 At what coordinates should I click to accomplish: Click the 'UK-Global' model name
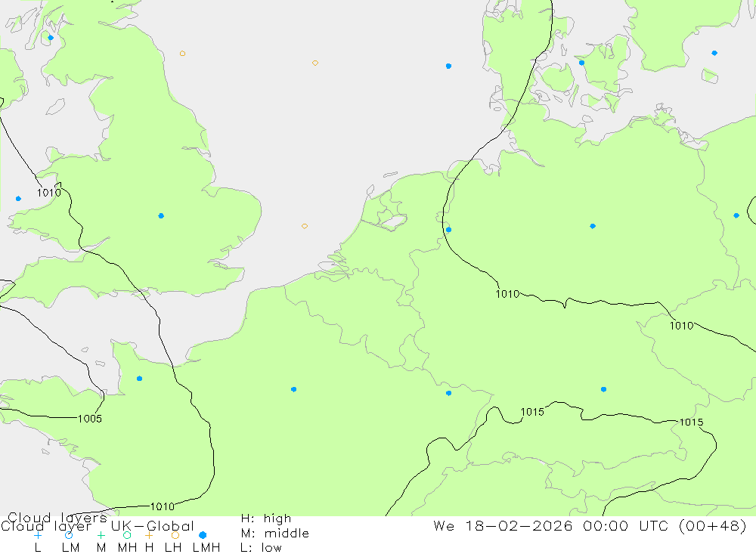click(x=153, y=526)
